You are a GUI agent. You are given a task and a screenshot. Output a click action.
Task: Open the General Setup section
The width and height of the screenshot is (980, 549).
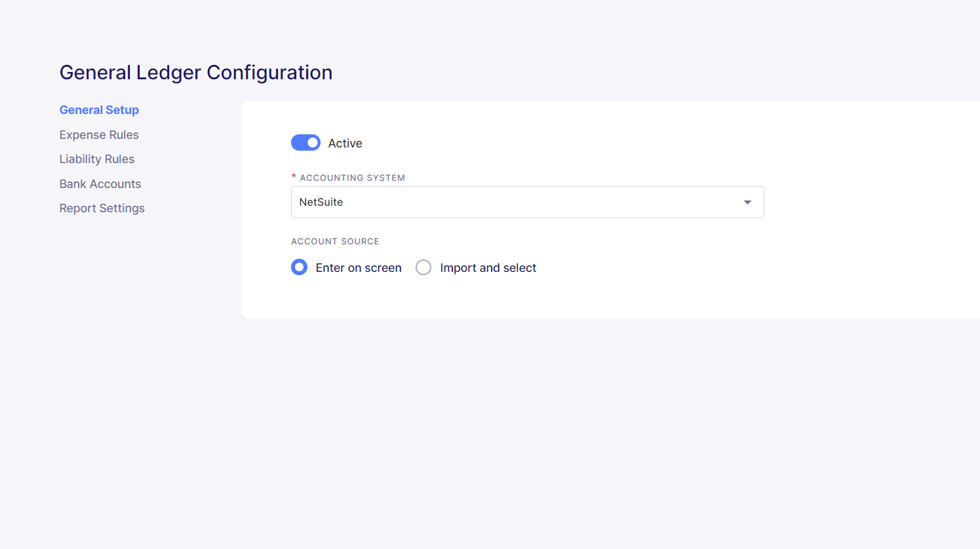pos(99,110)
